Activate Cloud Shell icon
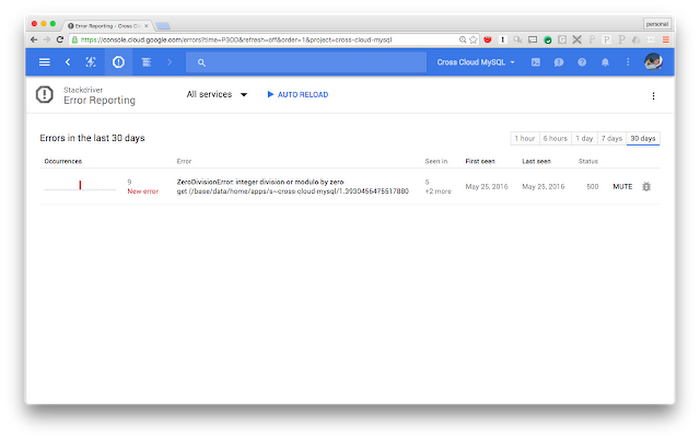The width and height of the screenshot is (700, 441). pos(536,62)
